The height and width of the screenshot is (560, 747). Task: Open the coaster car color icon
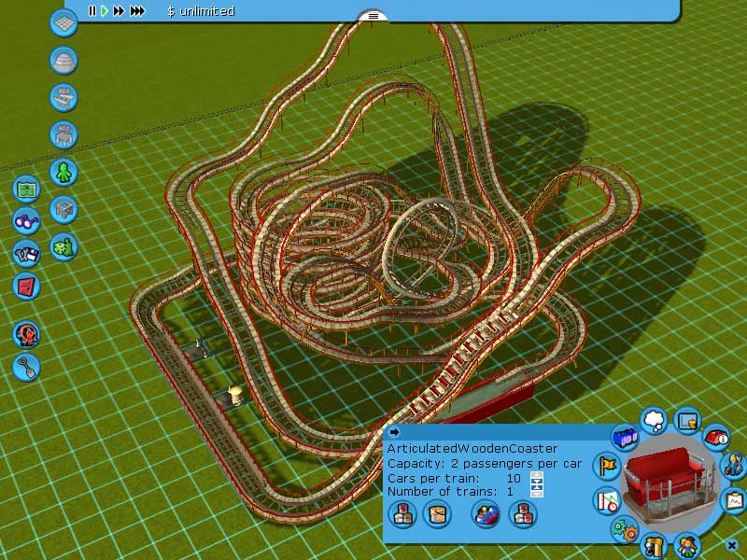pos(486,514)
